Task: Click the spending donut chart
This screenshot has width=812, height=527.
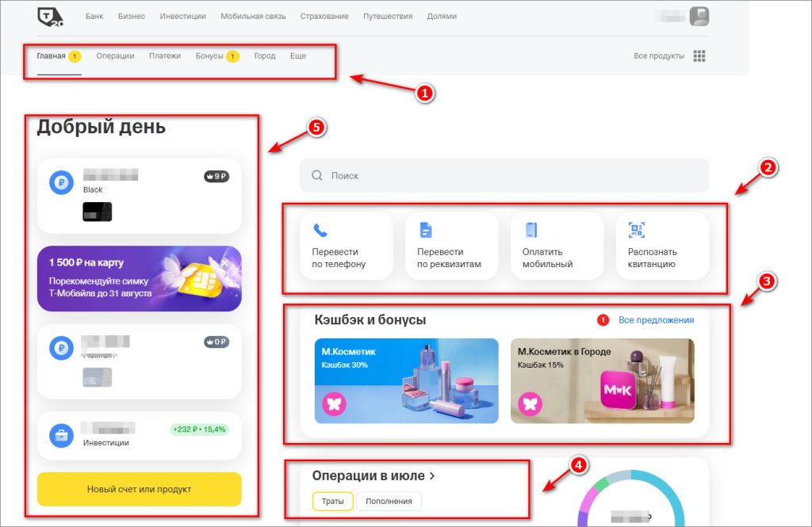Action: (630, 498)
